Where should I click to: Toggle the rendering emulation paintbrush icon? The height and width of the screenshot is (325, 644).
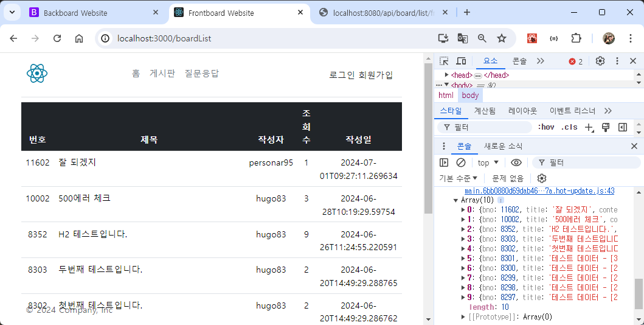click(606, 127)
